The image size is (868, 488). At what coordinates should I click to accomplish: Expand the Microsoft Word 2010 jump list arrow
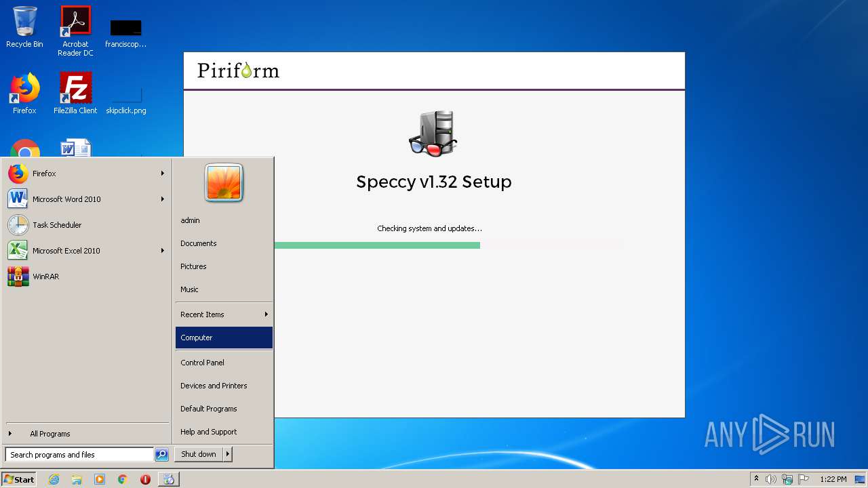click(x=163, y=199)
